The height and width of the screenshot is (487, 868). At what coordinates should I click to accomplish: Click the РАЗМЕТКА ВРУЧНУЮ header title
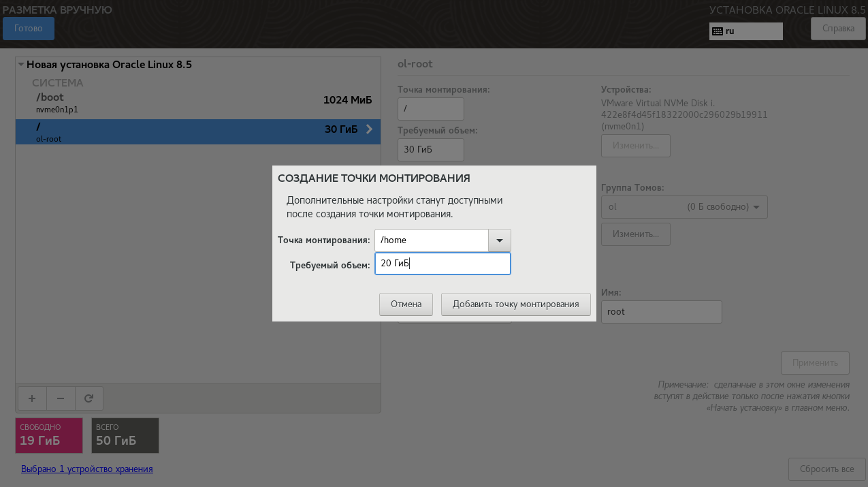[x=57, y=10]
